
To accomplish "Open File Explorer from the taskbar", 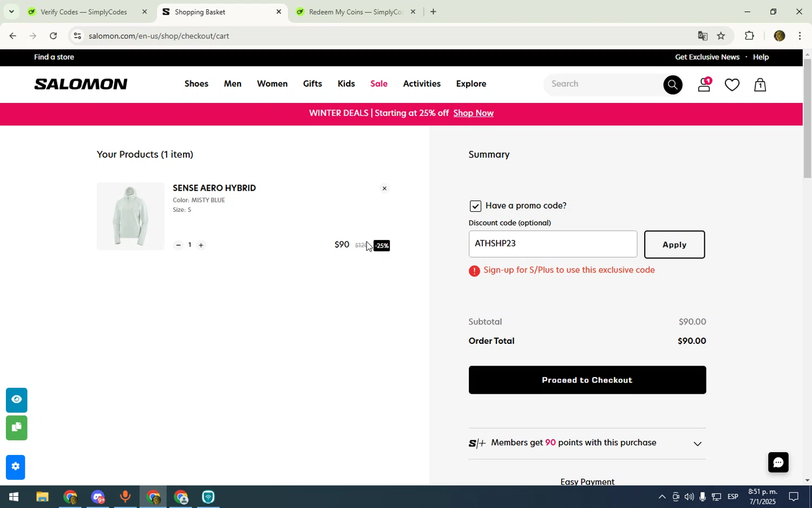I will pyautogui.click(x=42, y=497).
